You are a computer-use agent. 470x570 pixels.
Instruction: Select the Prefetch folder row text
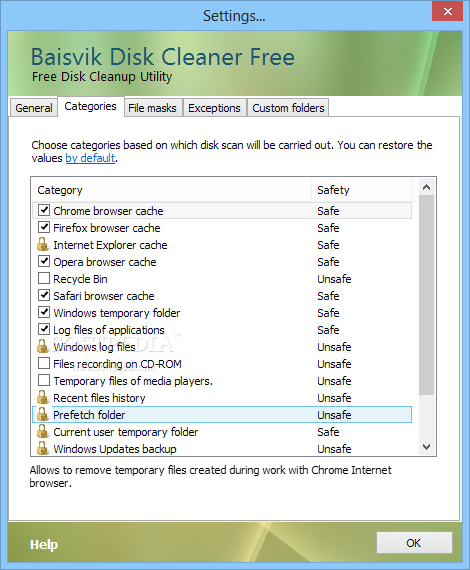(x=89, y=415)
